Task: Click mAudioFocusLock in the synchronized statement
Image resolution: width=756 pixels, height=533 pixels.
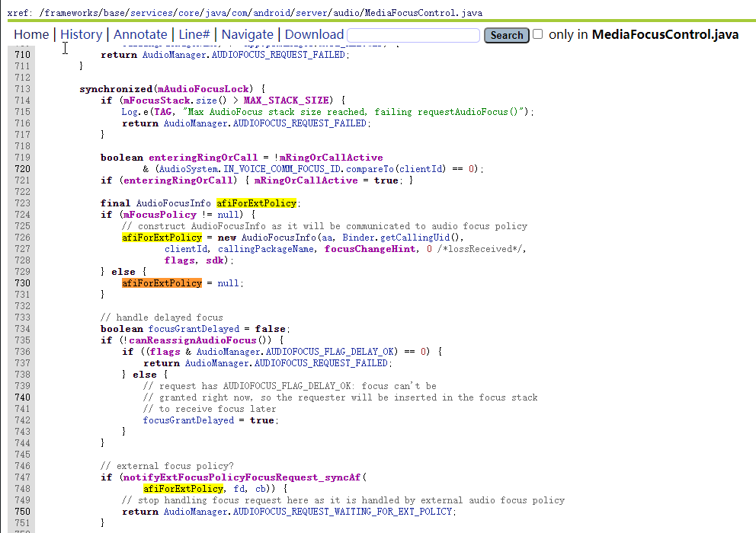Action: [x=203, y=88]
